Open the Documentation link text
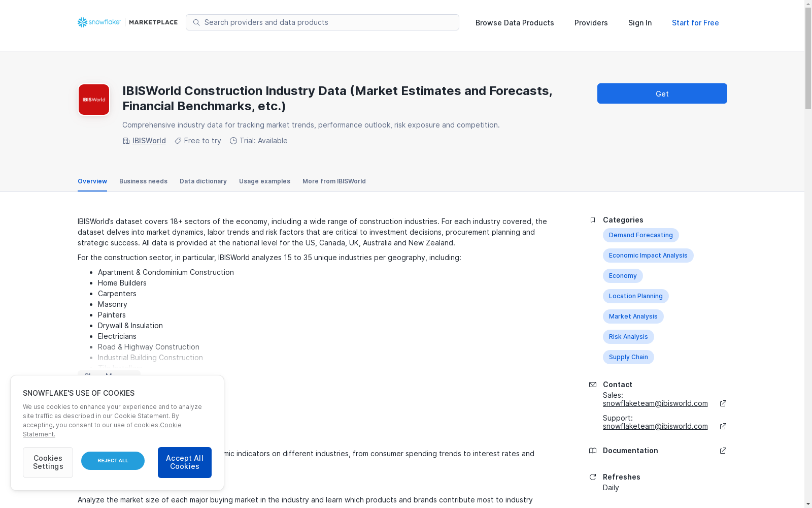 [x=630, y=451]
